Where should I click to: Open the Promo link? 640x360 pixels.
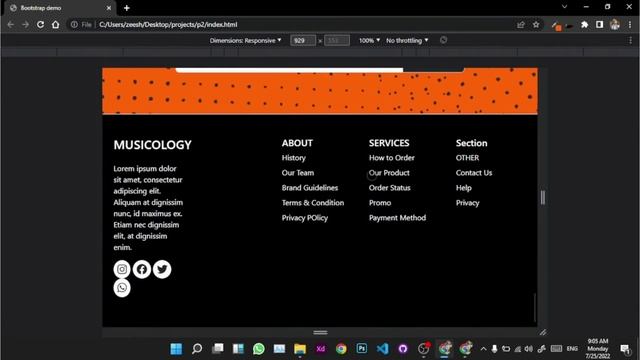point(380,202)
